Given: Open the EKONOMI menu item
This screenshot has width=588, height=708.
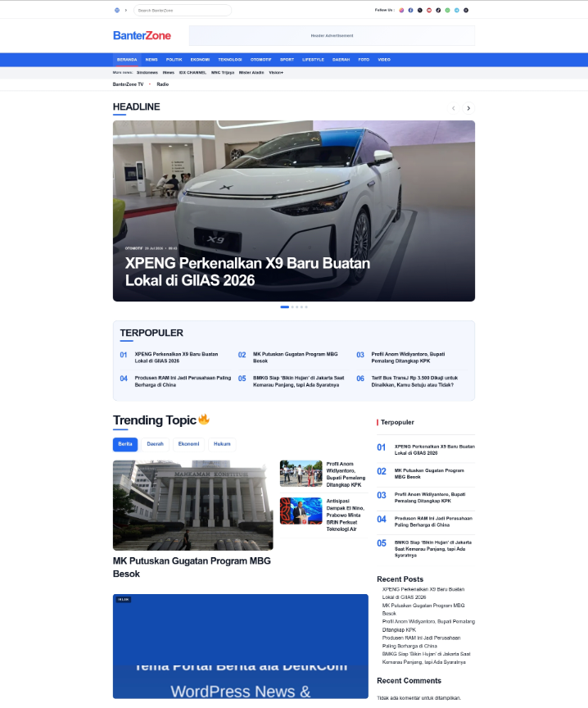Looking at the screenshot, I should point(200,60).
